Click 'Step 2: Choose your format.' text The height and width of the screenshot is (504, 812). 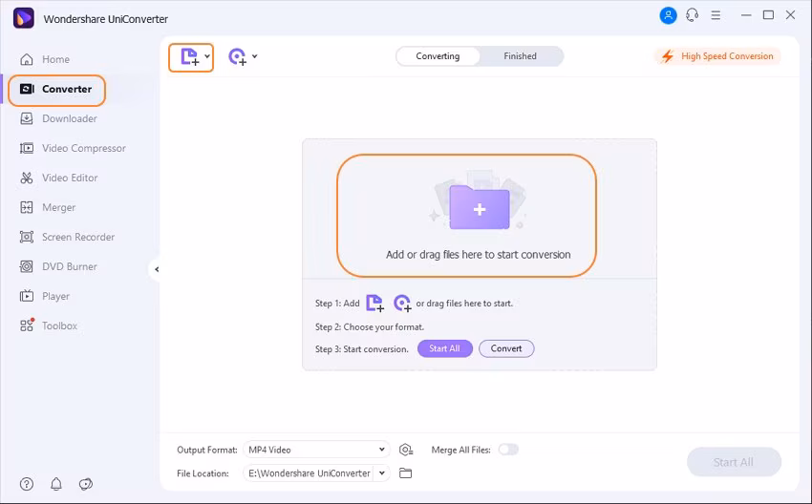coord(370,327)
